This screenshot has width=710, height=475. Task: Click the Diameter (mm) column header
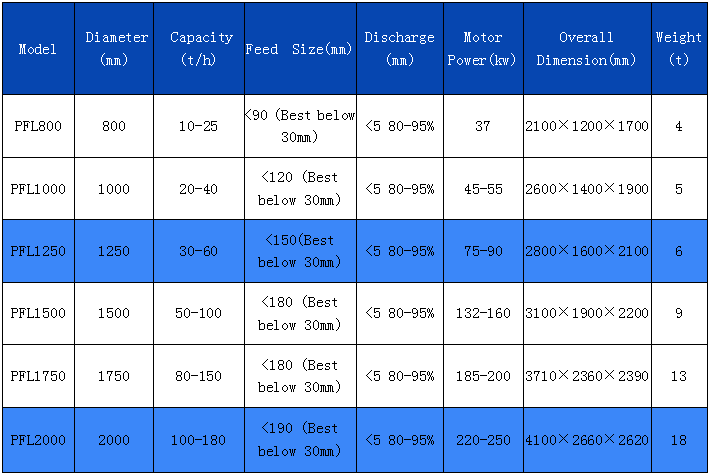point(116,49)
